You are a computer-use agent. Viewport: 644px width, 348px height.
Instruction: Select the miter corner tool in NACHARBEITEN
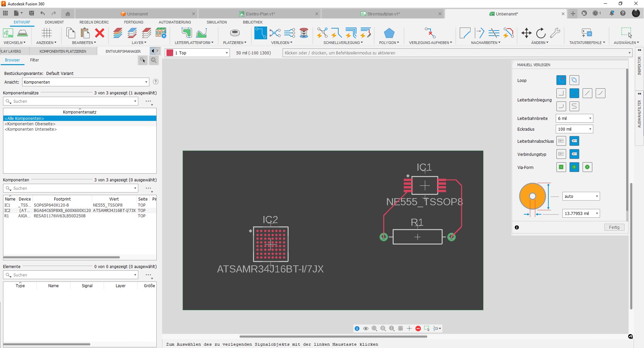(465, 33)
